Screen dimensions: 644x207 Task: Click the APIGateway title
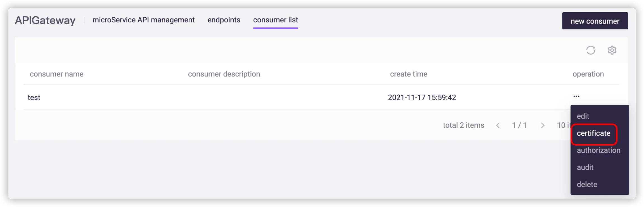[45, 20]
